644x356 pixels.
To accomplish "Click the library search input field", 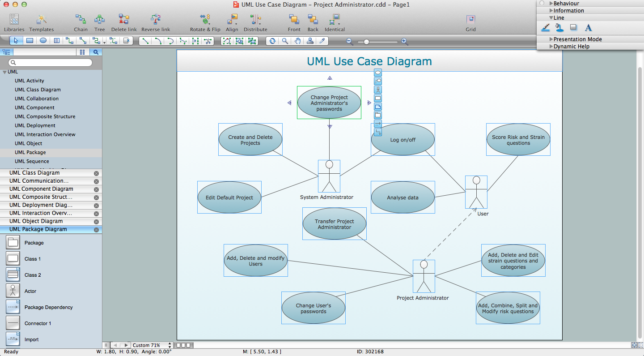I will (51, 63).
